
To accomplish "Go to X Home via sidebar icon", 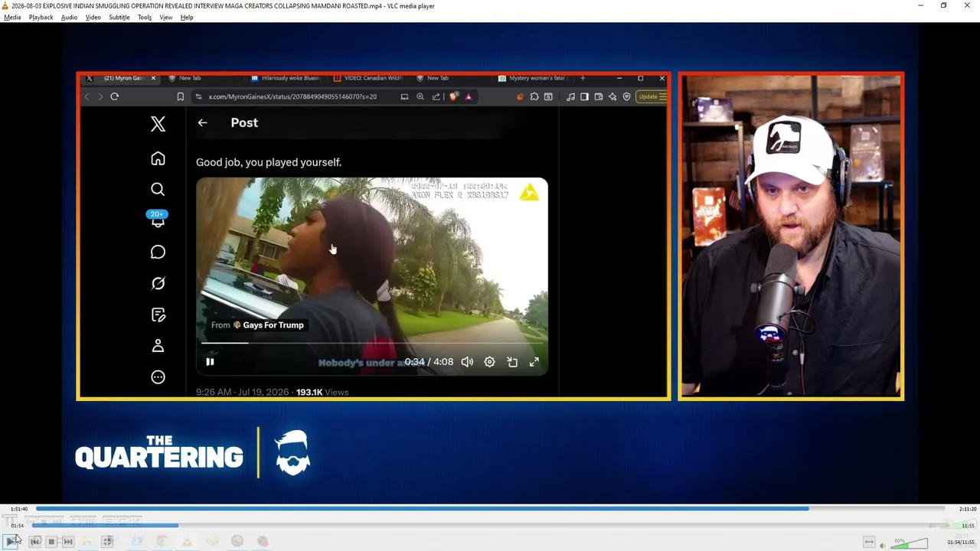I will pos(158,158).
